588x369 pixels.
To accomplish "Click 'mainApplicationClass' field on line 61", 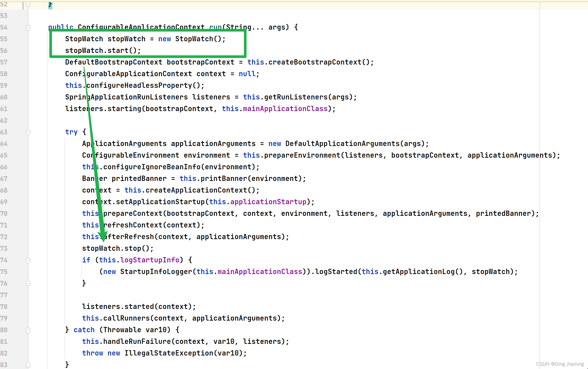I will tap(285, 109).
